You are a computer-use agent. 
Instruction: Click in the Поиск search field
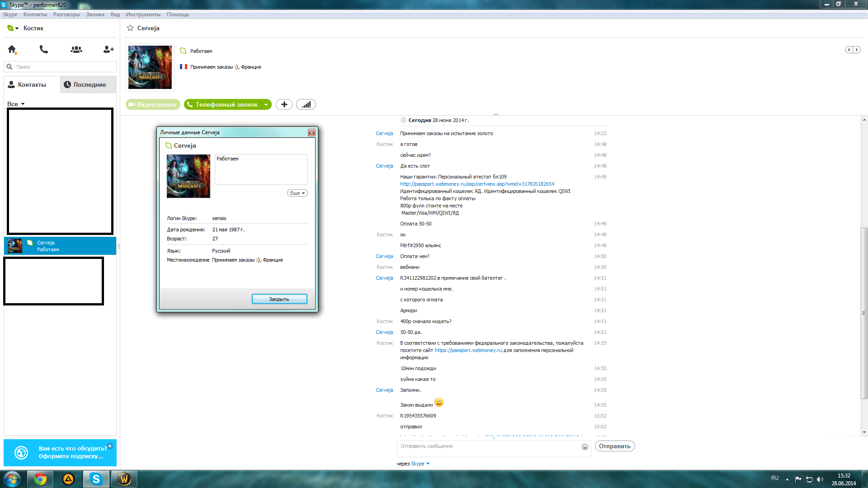tap(60, 67)
